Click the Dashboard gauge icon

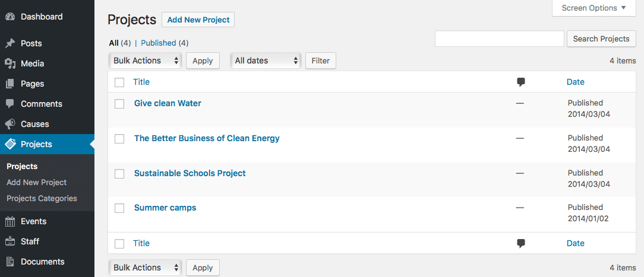tap(10, 17)
